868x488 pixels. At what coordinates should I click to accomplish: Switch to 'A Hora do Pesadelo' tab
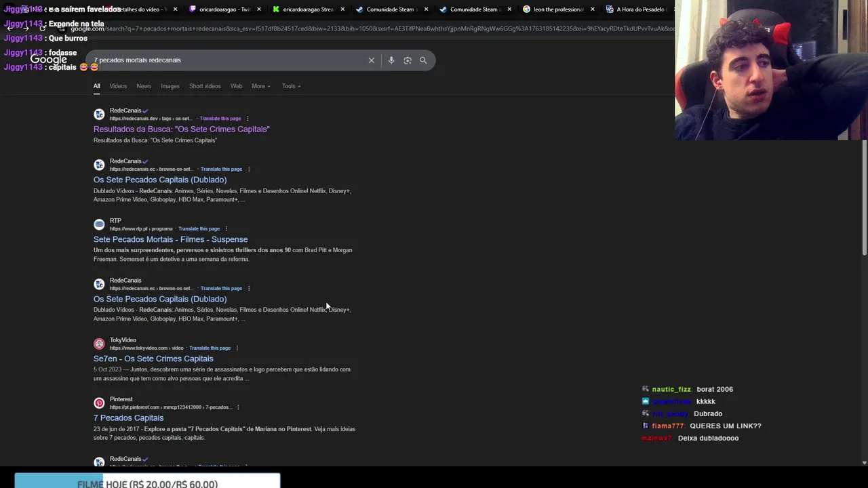coord(637,9)
